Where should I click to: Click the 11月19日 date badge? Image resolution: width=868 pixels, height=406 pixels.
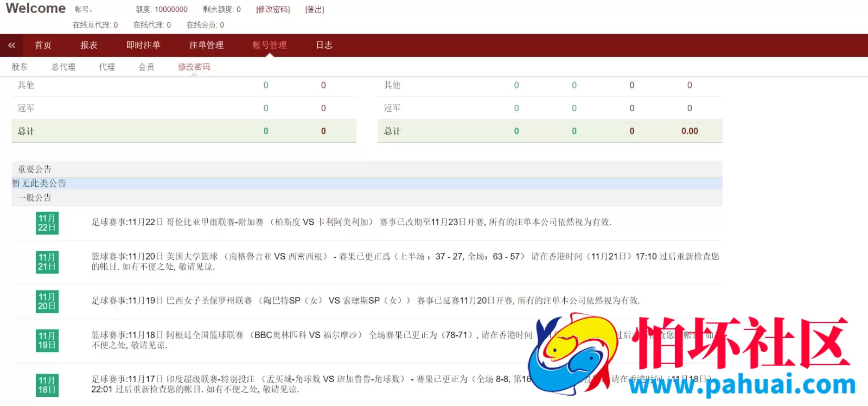pyautogui.click(x=47, y=341)
